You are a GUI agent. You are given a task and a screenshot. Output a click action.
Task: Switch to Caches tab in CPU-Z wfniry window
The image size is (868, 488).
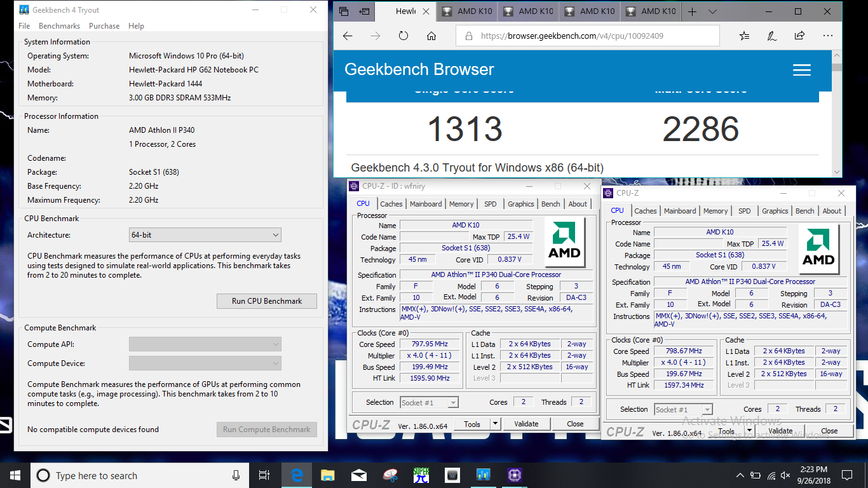(391, 204)
